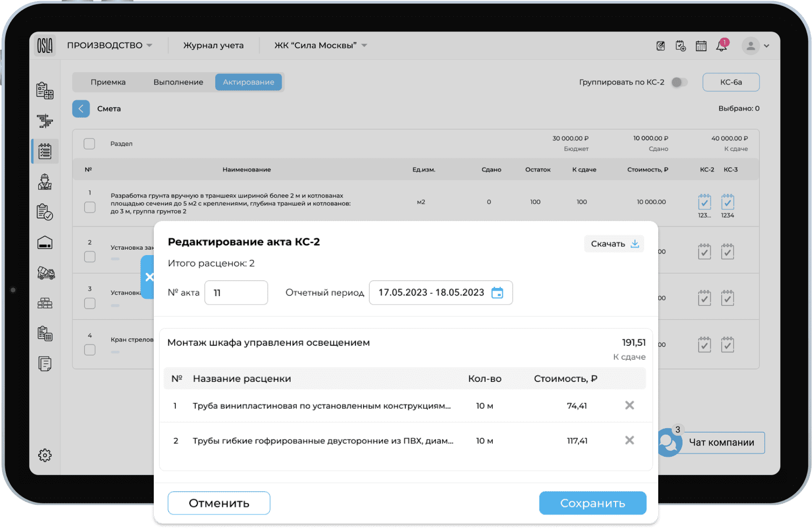Switch to the Выполнение tab
Screen dimensions: 812x529
click(x=178, y=83)
